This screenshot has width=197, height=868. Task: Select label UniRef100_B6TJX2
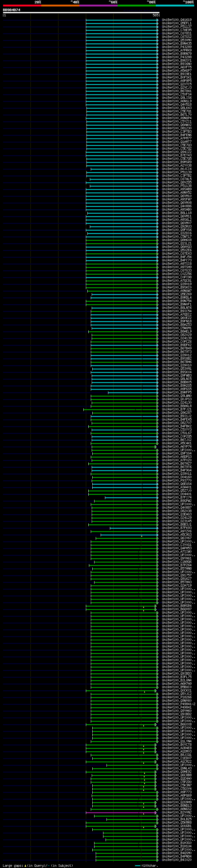click(x=176, y=440)
